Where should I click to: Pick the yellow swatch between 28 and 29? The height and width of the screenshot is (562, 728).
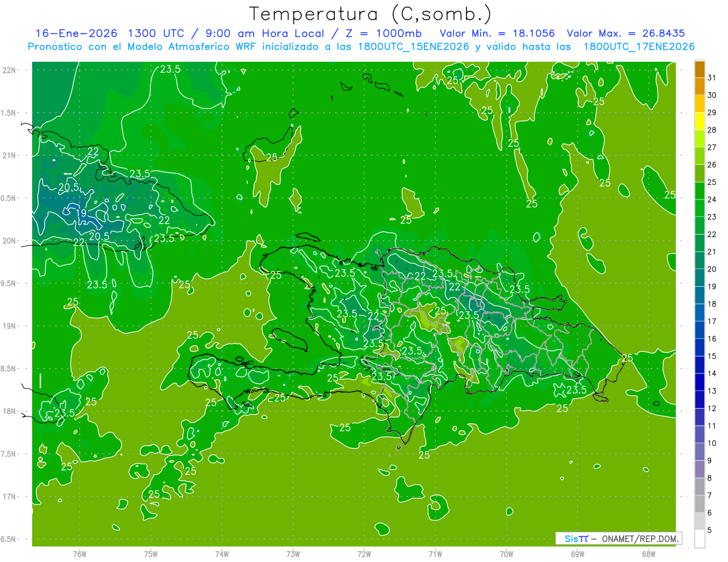699,121
